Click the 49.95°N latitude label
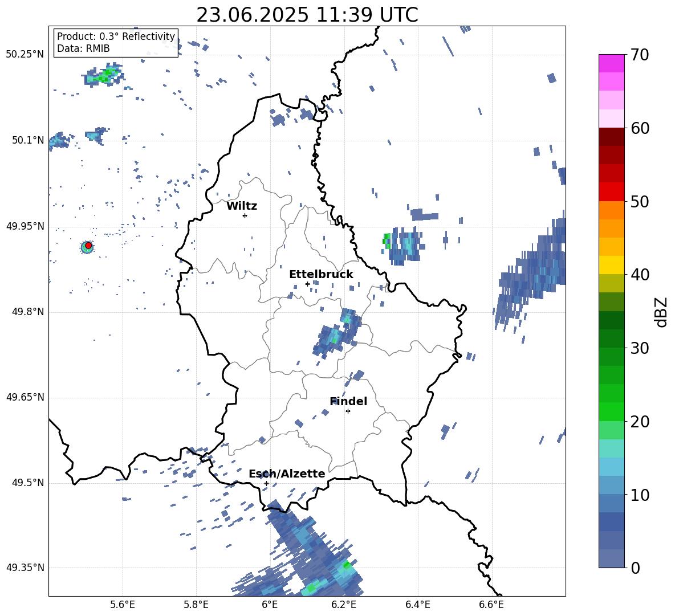The height and width of the screenshot is (616, 675). coord(25,226)
